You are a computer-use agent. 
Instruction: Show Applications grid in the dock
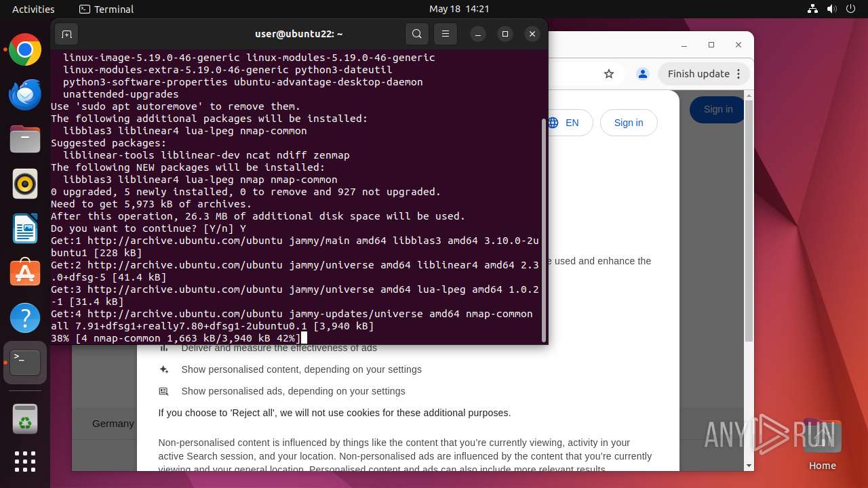point(25,462)
